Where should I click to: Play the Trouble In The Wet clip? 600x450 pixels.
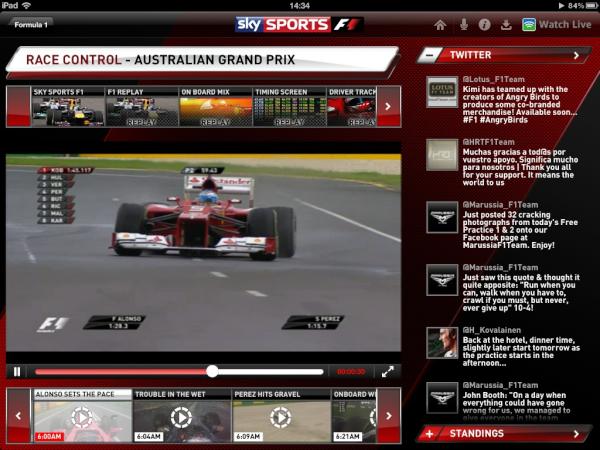click(182, 417)
